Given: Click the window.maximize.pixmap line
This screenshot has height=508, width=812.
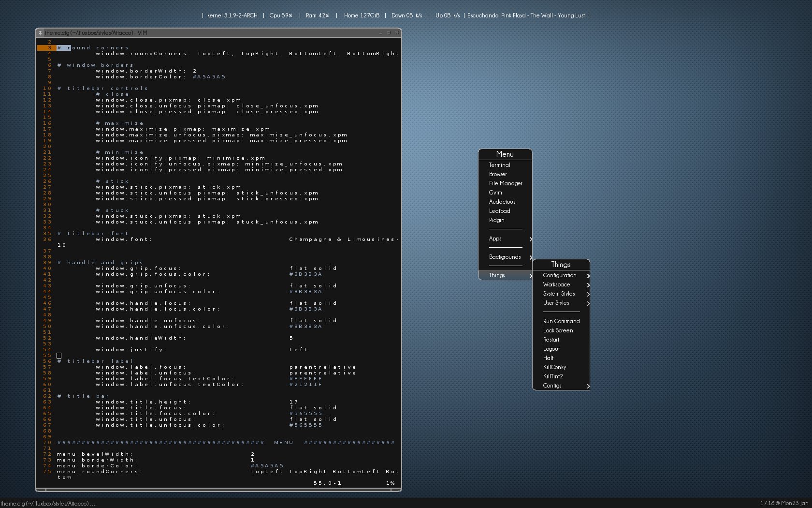Looking at the screenshot, I should (183, 129).
